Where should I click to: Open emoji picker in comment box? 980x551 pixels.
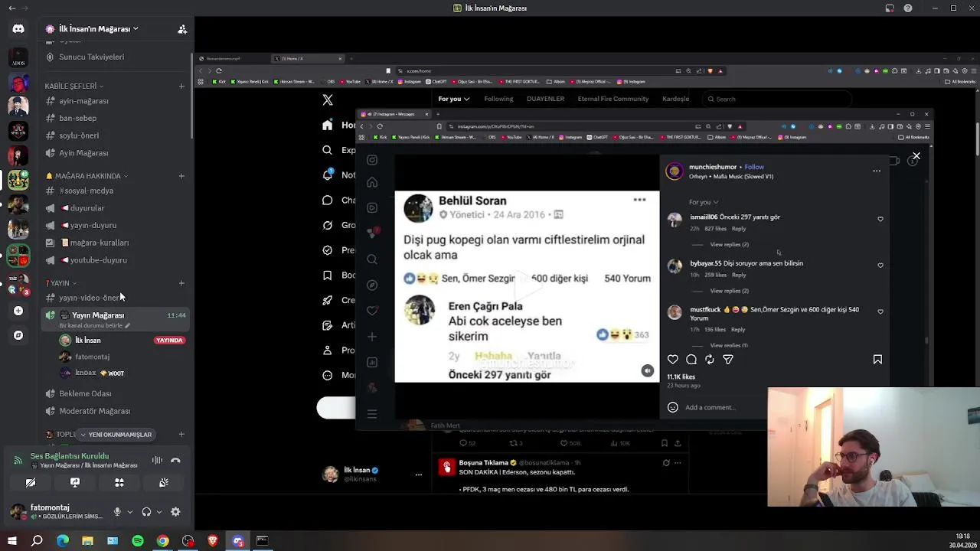click(x=672, y=407)
